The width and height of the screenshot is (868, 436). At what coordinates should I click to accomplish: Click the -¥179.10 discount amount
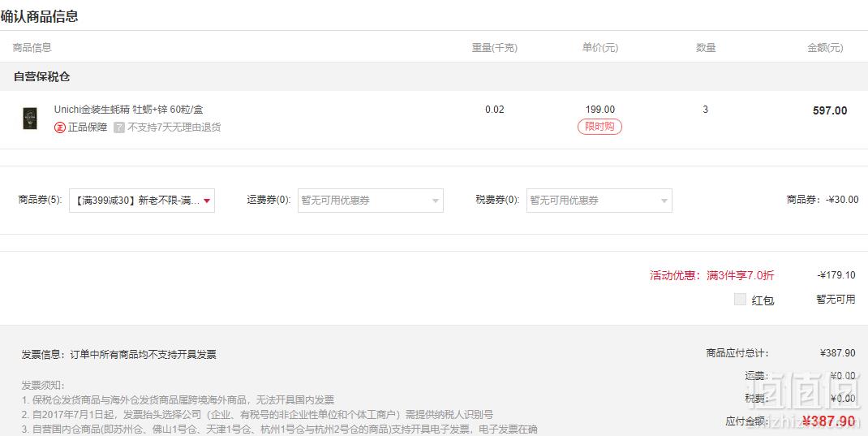coord(836,275)
